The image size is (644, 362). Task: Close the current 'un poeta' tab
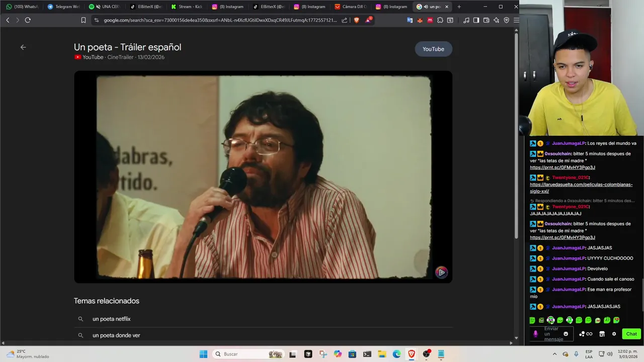pyautogui.click(x=446, y=7)
